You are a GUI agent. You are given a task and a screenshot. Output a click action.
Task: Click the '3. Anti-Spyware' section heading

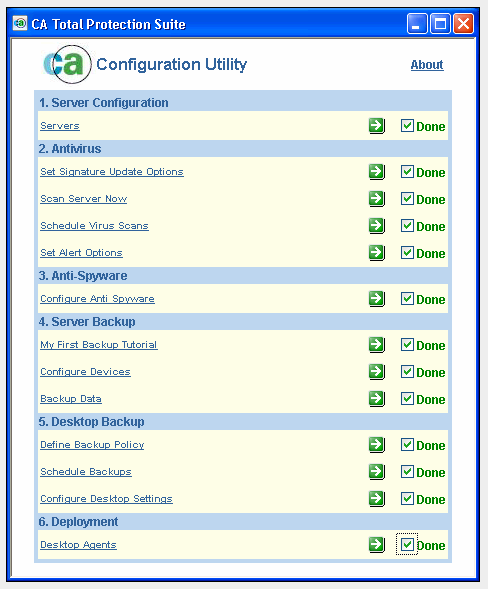83,276
